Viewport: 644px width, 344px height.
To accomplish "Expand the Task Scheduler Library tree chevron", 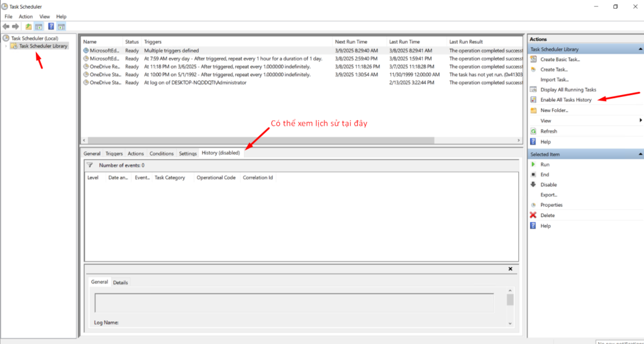I will (6, 46).
